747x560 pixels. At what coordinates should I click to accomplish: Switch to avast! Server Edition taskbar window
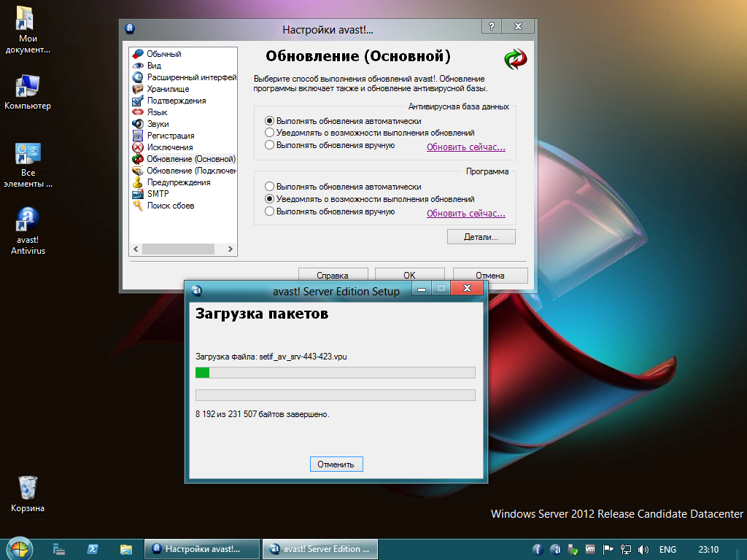[320, 549]
